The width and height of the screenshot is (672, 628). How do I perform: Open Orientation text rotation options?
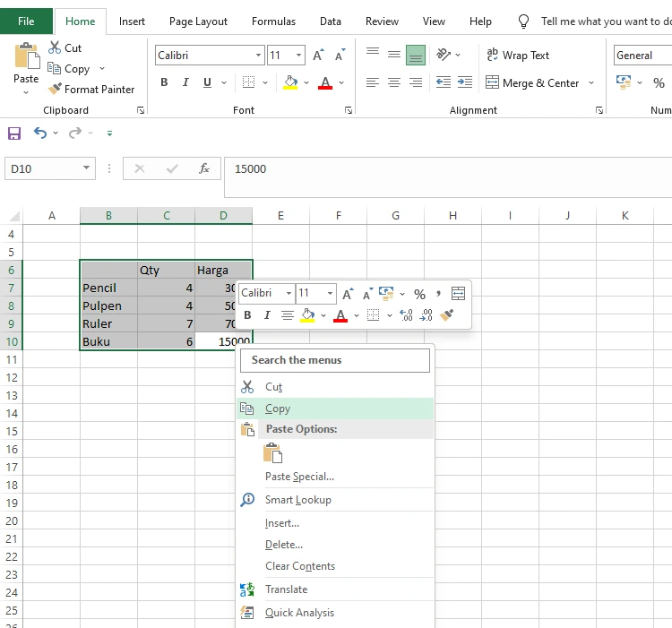444,55
